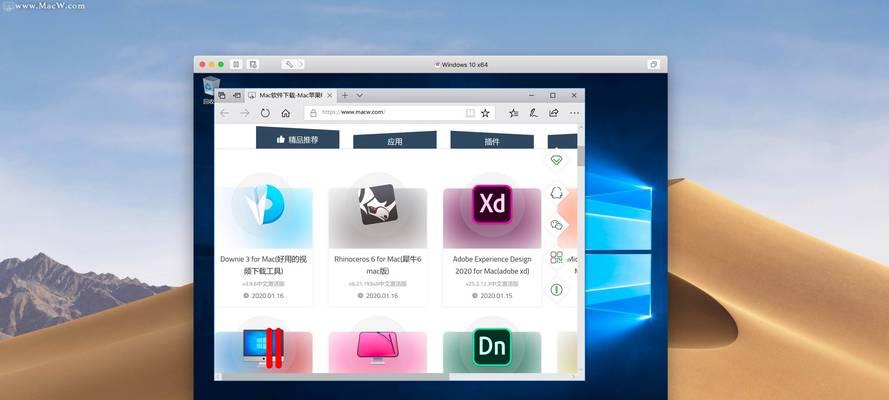The image size is (889, 400).
Task: Click the page vertical scrollbar thumb
Action: tap(581, 156)
